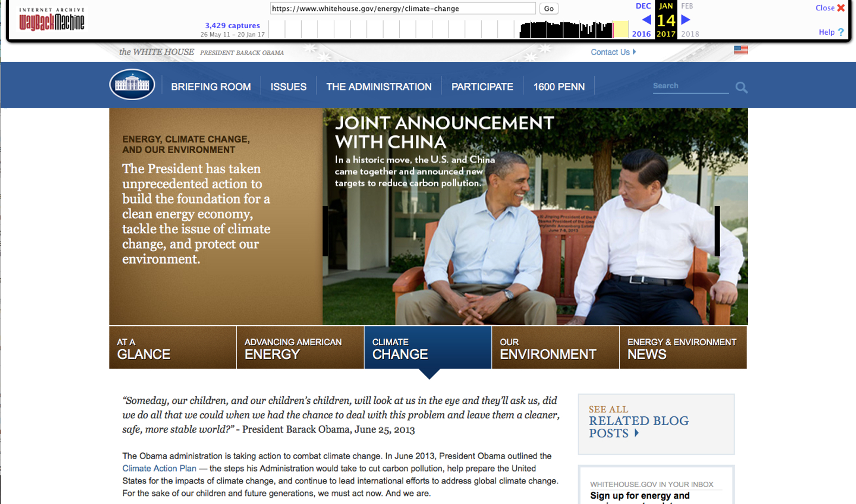Click the White House logo emblem

pos(132,84)
